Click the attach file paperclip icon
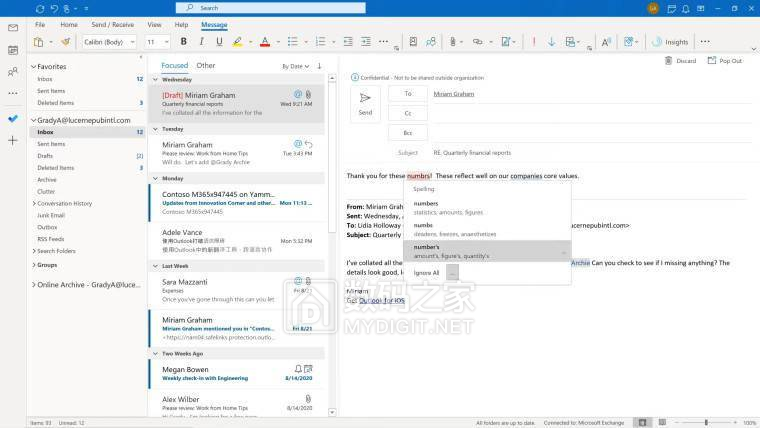This screenshot has height=428, width=760. pos(453,42)
